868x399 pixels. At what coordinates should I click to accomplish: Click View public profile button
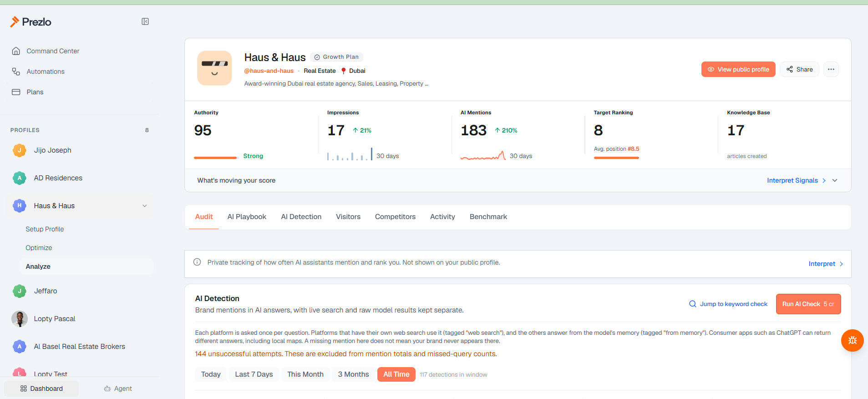[x=738, y=69]
